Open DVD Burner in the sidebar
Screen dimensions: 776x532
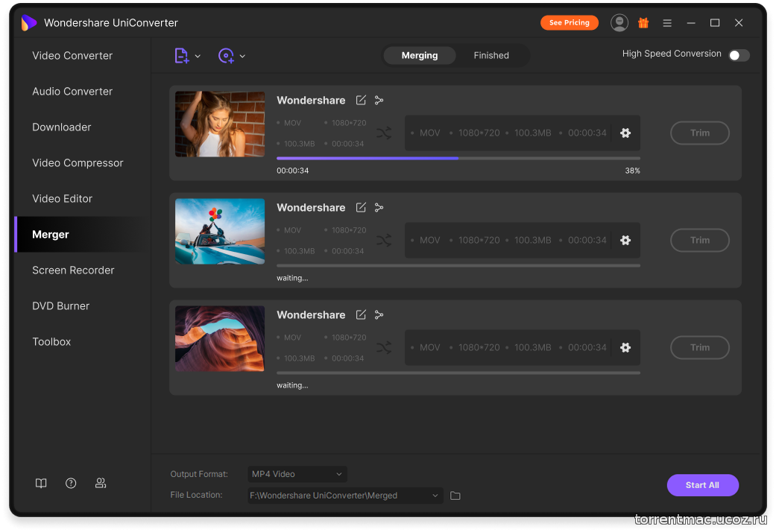(61, 305)
